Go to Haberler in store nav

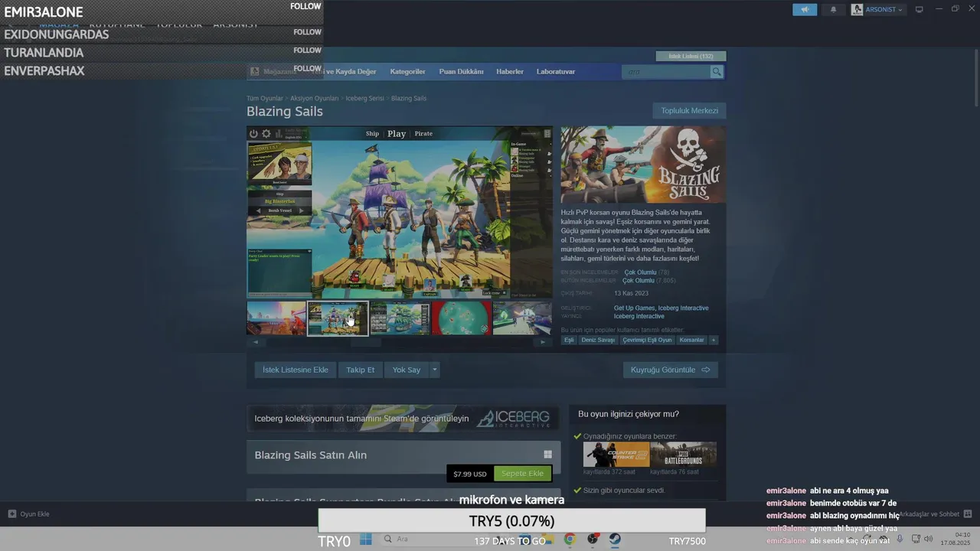click(510, 72)
